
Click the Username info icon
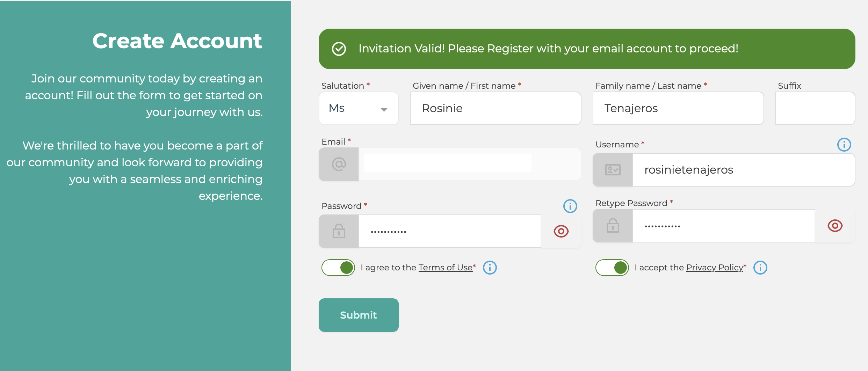844,144
